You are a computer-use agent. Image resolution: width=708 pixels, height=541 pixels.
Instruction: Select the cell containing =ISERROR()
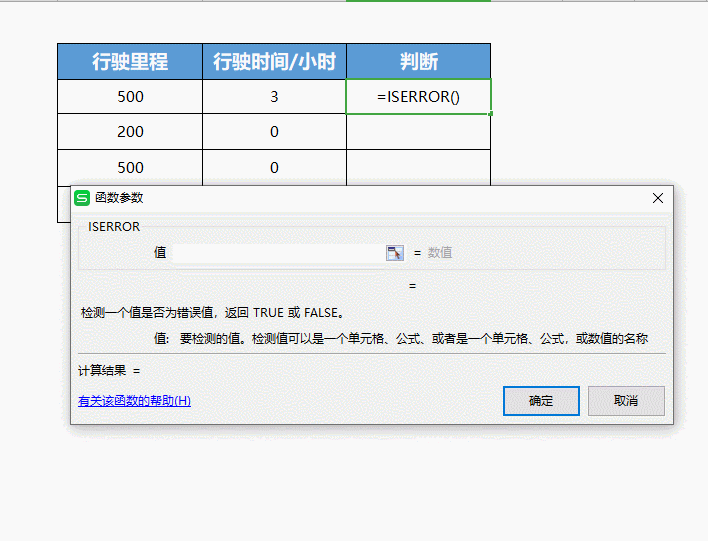click(419, 97)
